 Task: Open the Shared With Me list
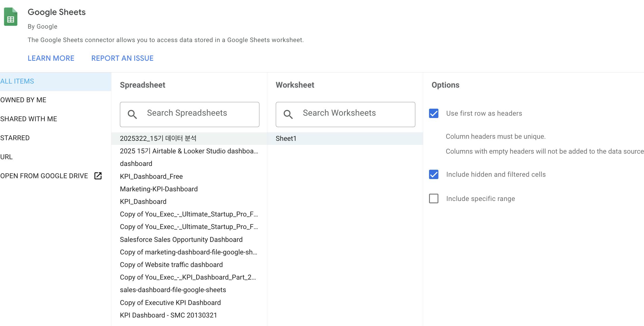tap(29, 119)
